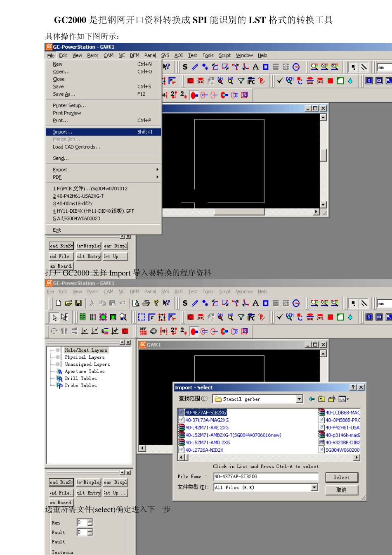Click the Copy toolbar icon
Image resolution: width=392 pixels, height=555 pixels.
pyautogui.click(x=102, y=303)
